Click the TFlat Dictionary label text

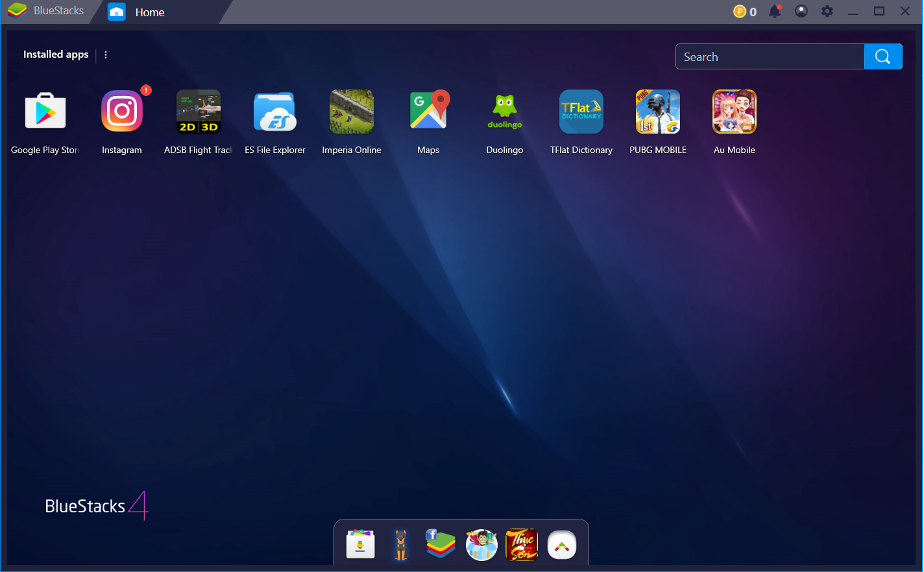(x=581, y=150)
